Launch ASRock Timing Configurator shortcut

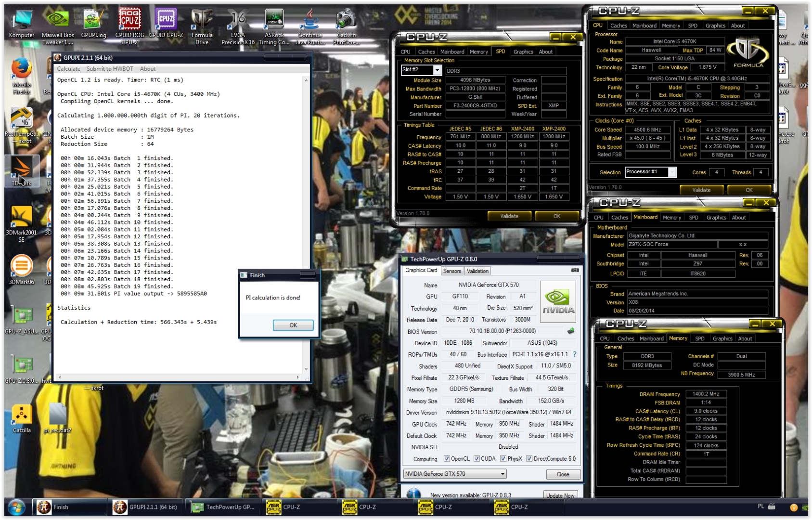[274, 26]
